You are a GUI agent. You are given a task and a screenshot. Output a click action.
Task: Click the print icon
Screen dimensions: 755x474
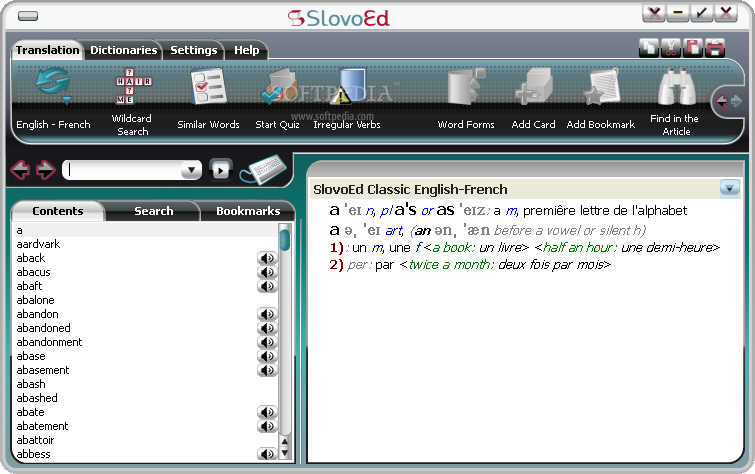tap(715, 48)
